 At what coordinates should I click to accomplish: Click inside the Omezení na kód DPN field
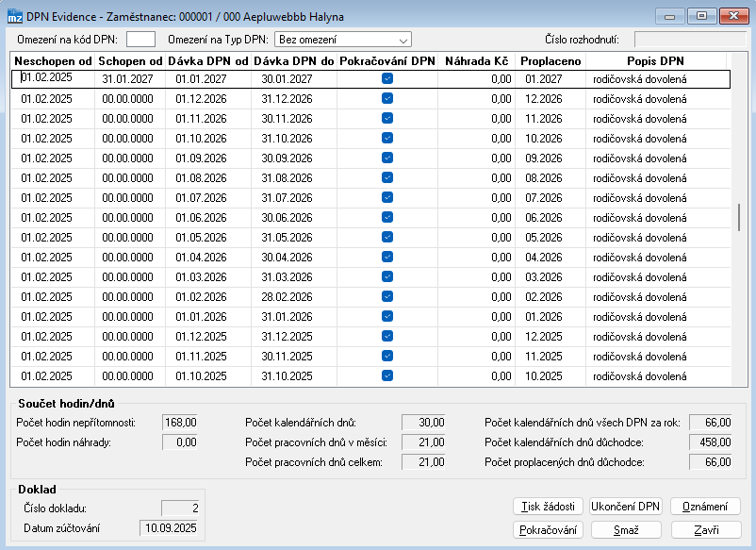coord(140,40)
